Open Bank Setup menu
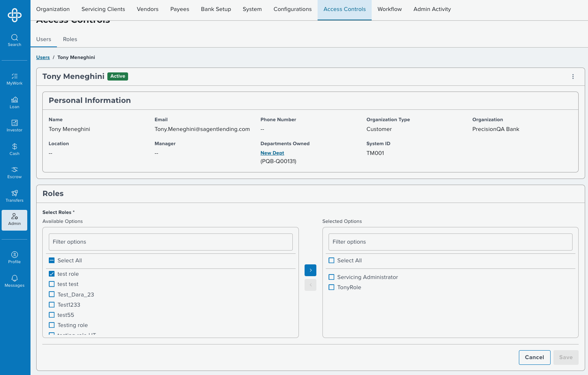Viewport: 588px width, 375px height. point(216,9)
